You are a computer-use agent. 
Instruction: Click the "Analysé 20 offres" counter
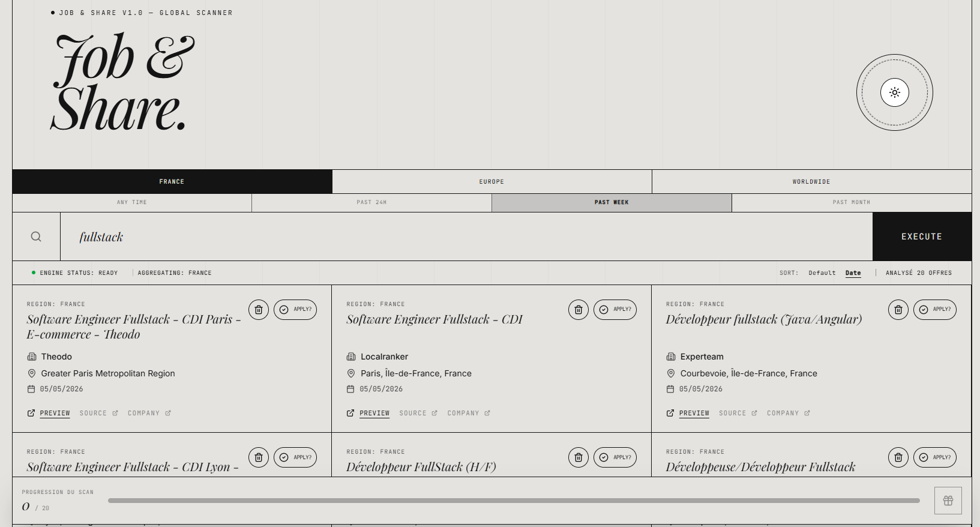(x=919, y=273)
